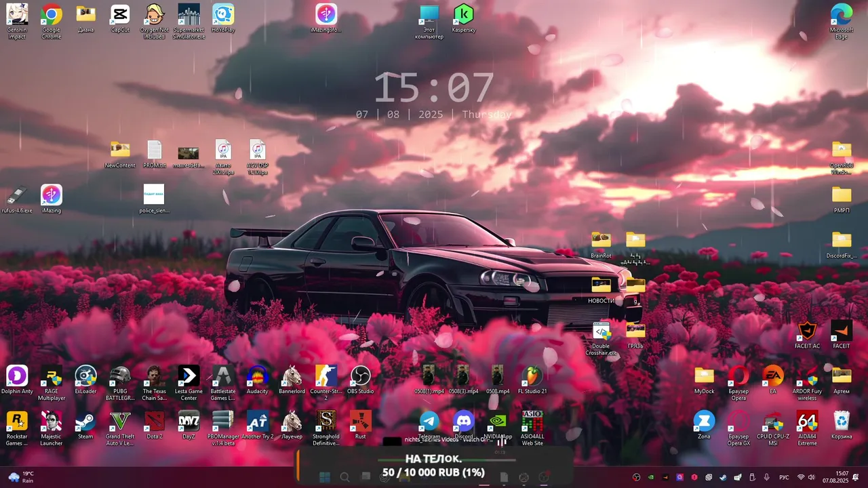
Task: Select the Zona desktop shortcut
Action: 704,421
